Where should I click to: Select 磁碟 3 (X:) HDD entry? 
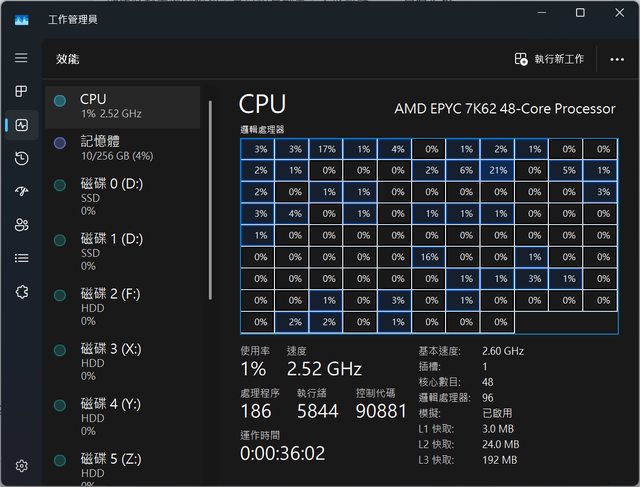[125, 361]
